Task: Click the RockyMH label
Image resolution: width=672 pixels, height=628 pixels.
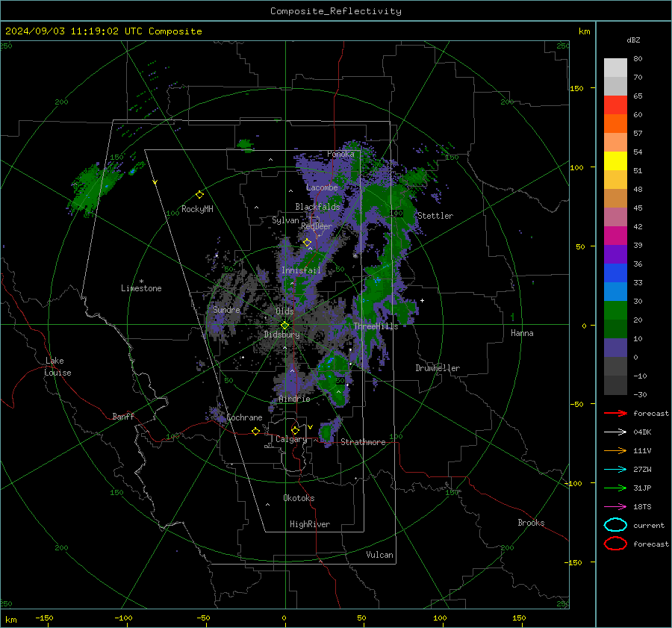Action: (x=197, y=209)
